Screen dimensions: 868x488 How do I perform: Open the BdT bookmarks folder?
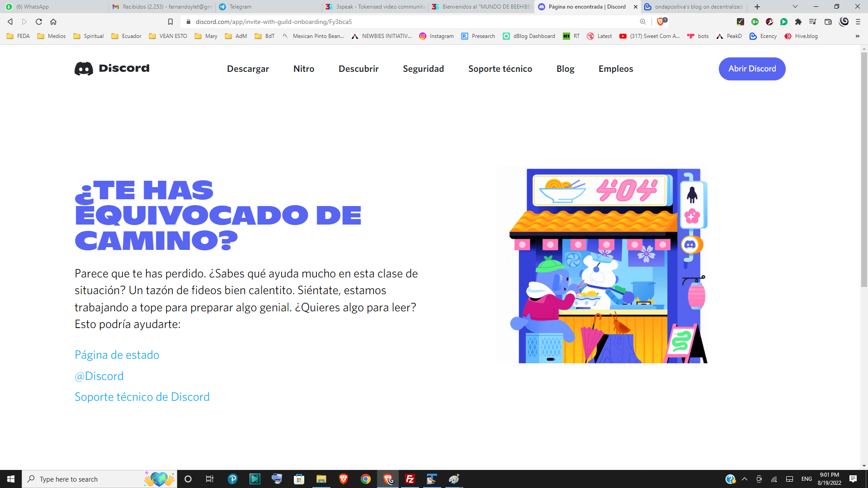(x=264, y=36)
